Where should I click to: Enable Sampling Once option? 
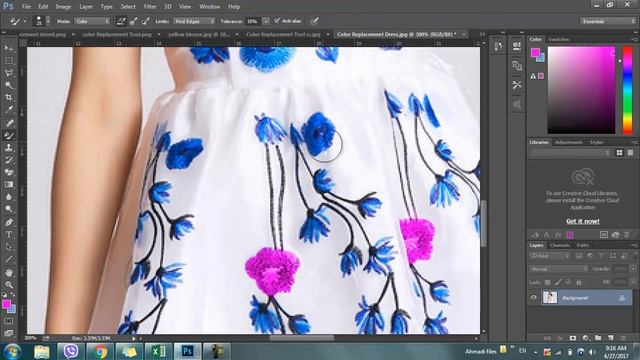[x=133, y=21]
